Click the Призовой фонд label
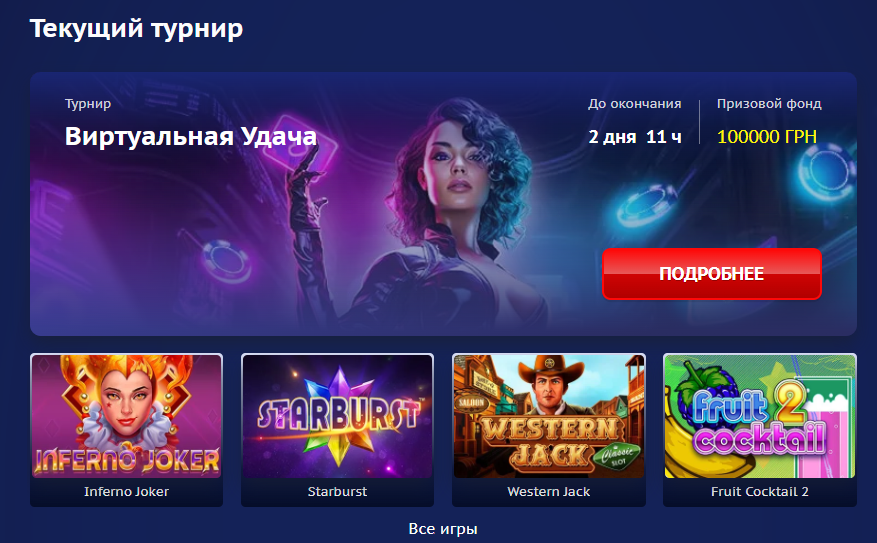877x543 pixels. pyautogui.click(x=769, y=103)
